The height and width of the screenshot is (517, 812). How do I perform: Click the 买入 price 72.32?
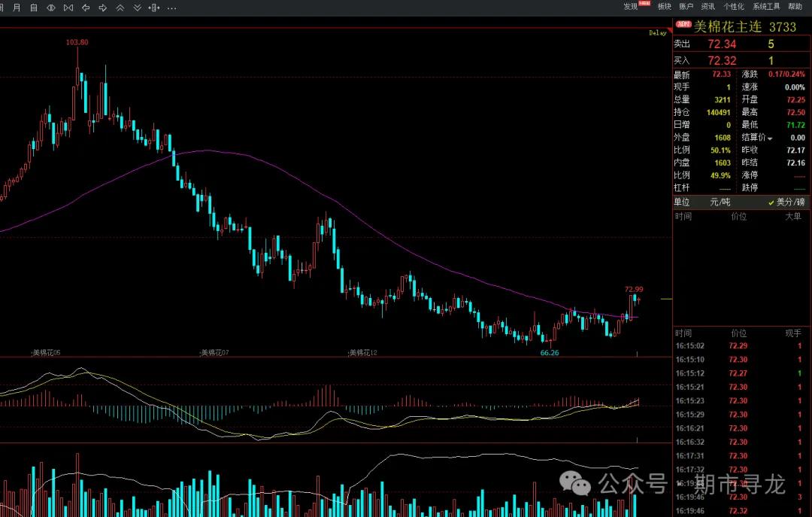point(722,60)
